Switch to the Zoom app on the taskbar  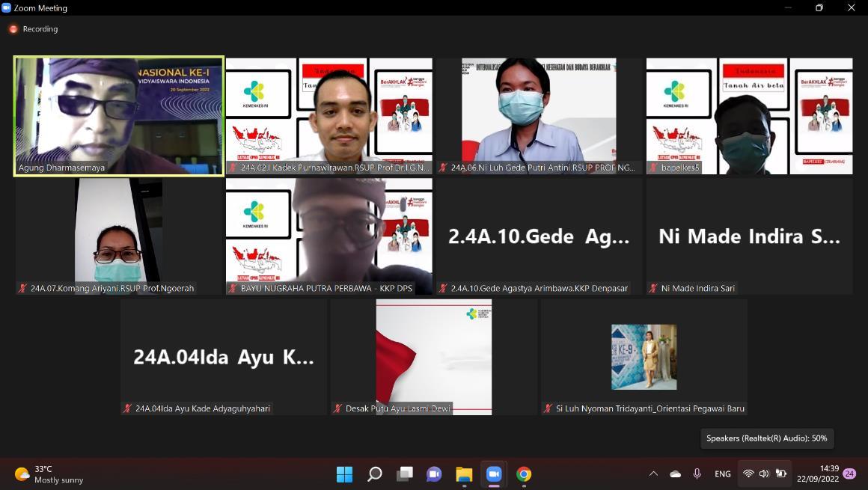494,474
